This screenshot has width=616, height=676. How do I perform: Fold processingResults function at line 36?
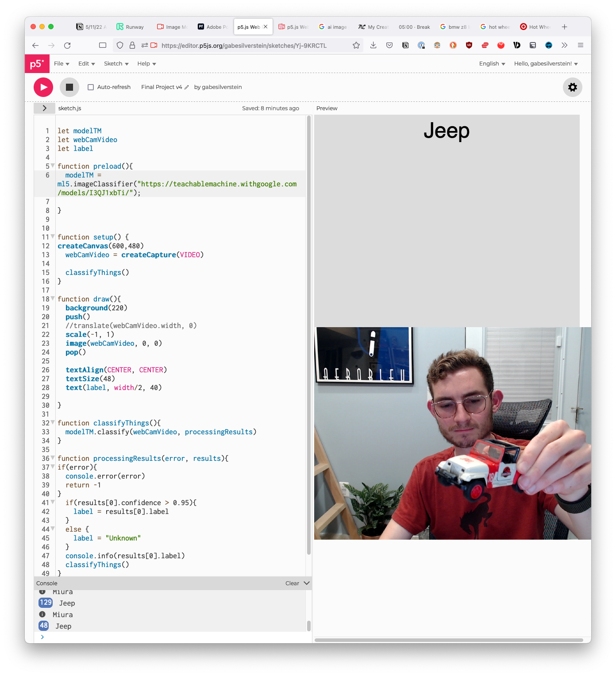[53, 458]
